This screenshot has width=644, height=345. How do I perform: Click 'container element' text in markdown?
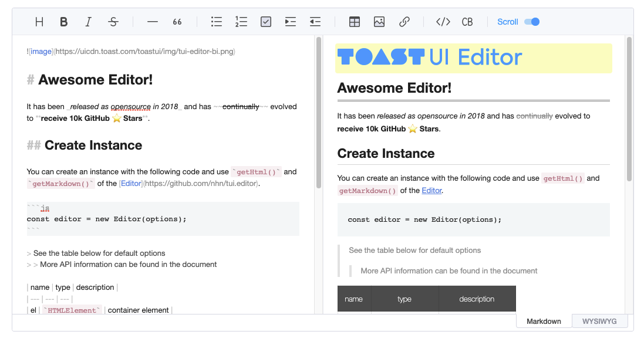click(x=138, y=310)
